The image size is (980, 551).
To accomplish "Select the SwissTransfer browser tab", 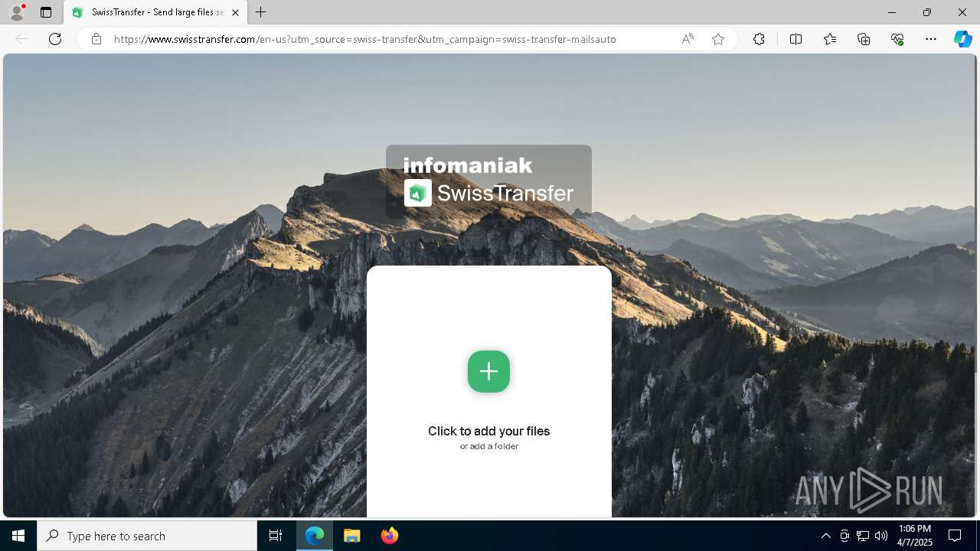I will tap(155, 12).
